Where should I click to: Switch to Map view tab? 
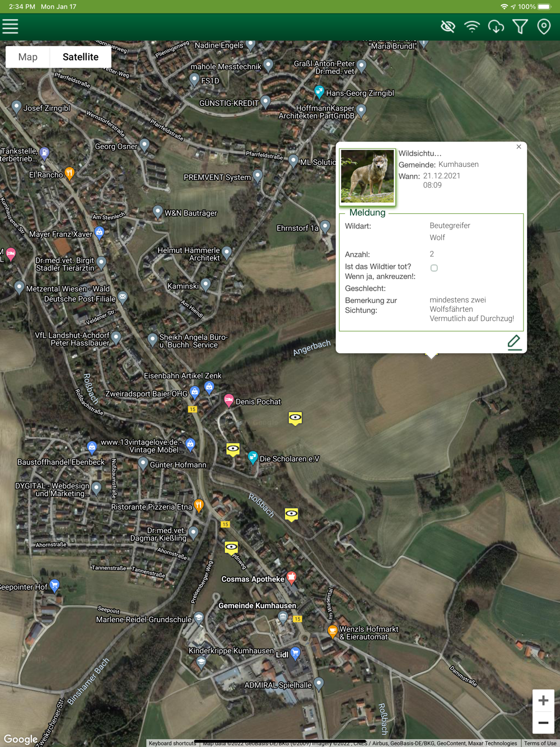tap(28, 57)
